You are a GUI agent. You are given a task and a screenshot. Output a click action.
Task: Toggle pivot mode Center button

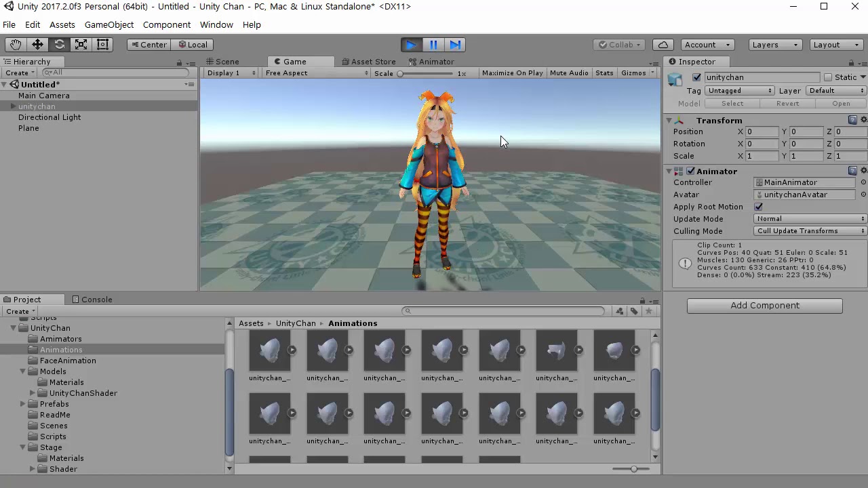click(x=149, y=45)
